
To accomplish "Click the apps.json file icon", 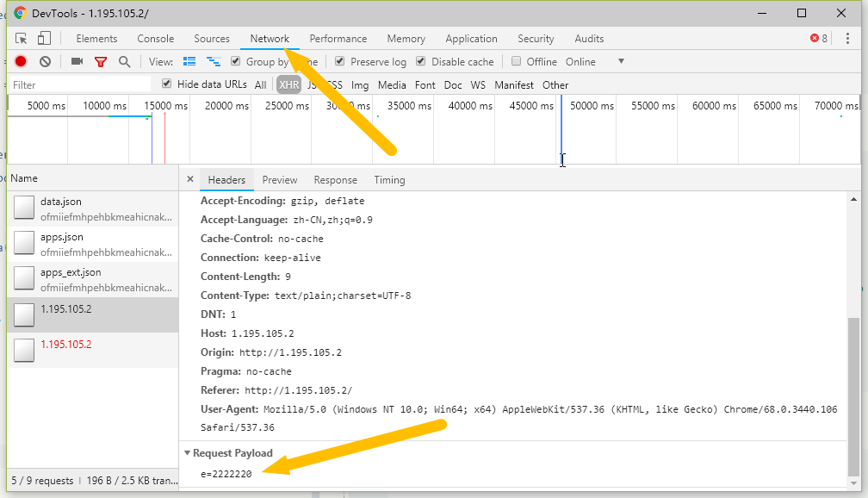I will coord(24,243).
